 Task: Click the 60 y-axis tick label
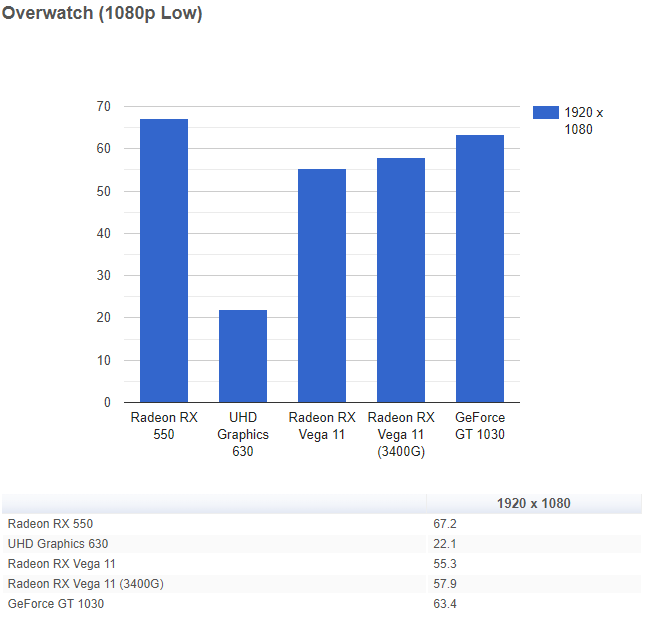tap(104, 149)
